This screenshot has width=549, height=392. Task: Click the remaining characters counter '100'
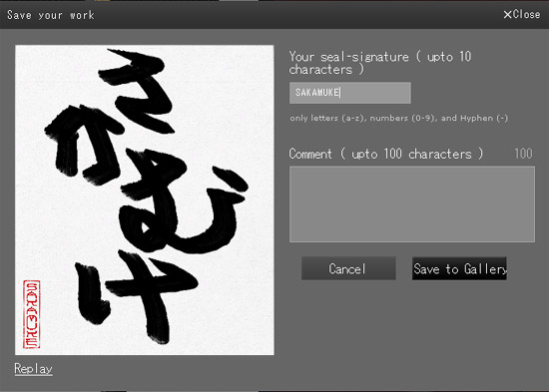[x=523, y=154]
